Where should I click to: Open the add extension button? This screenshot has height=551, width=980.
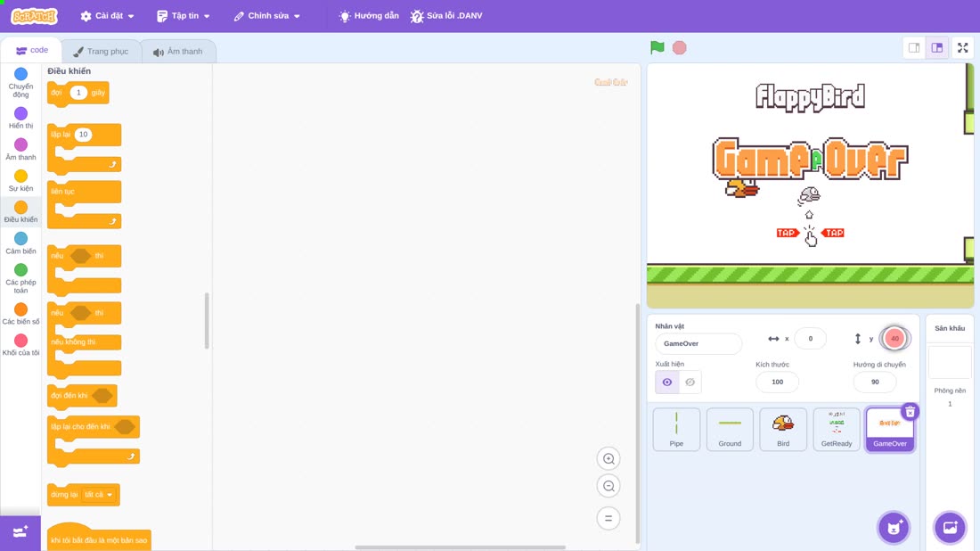(20, 532)
